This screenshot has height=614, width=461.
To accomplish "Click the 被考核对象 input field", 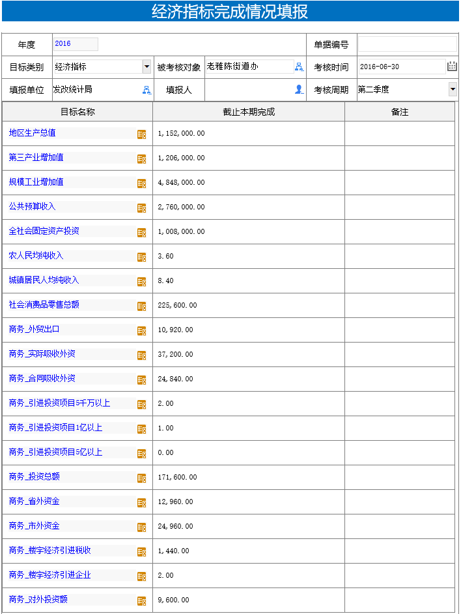I will (249, 67).
